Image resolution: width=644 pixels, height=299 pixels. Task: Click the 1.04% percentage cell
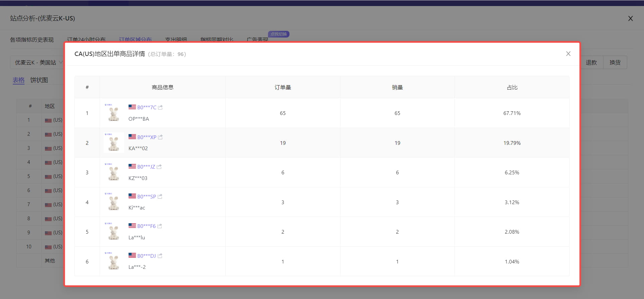(x=512, y=262)
